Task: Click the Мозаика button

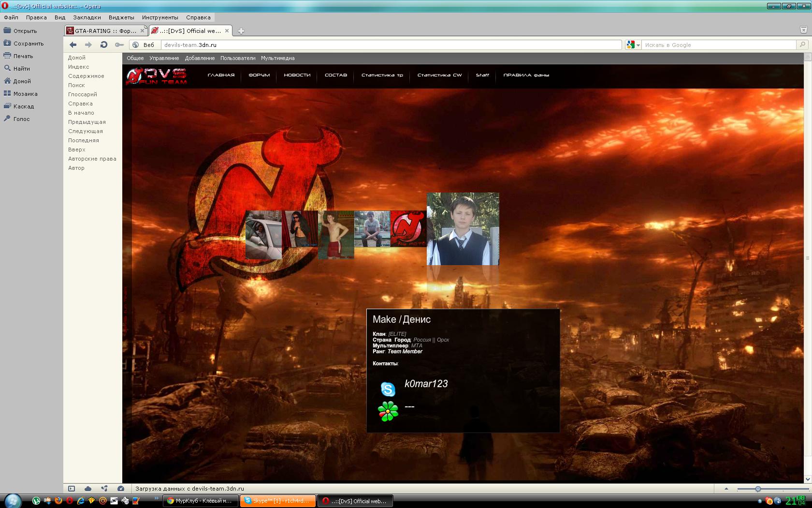Action: tap(20, 93)
